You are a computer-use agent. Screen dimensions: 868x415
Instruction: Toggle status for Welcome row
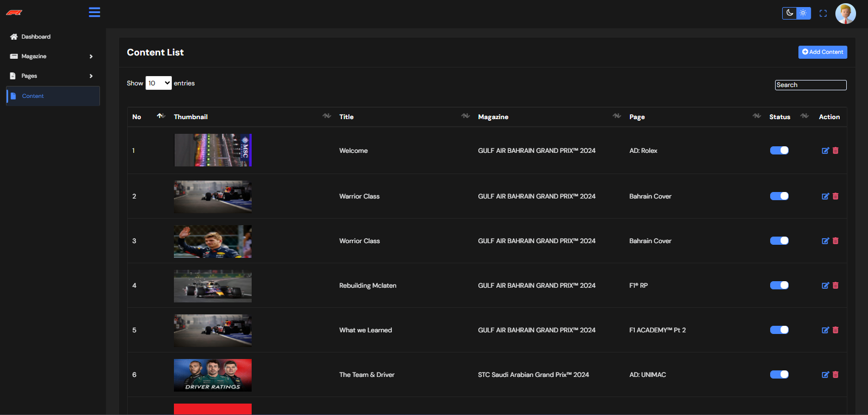(x=779, y=150)
